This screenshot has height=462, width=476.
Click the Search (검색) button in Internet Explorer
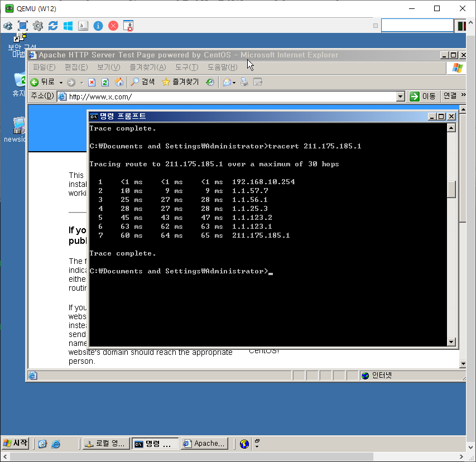coord(142,82)
